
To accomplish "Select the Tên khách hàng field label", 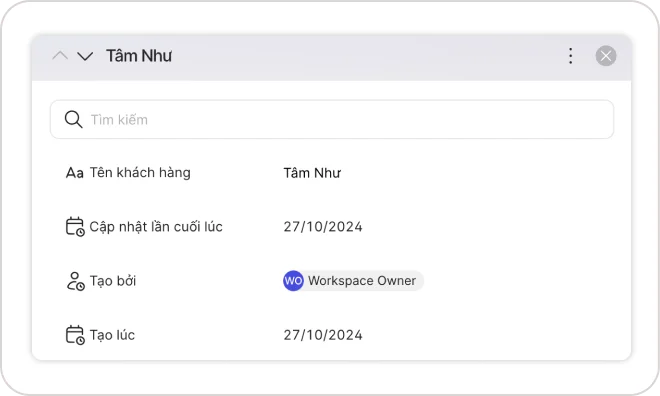I will (140, 173).
